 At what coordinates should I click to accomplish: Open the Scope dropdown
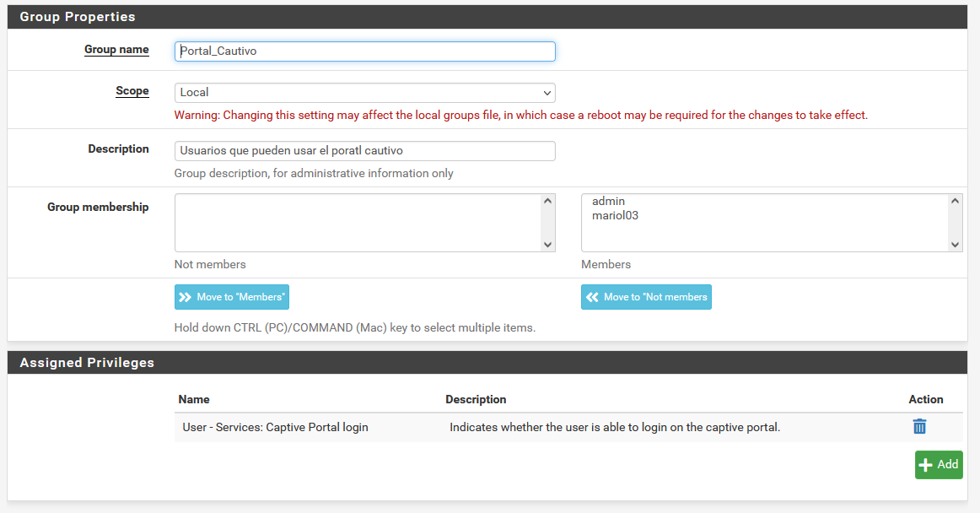[x=364, y=92]
